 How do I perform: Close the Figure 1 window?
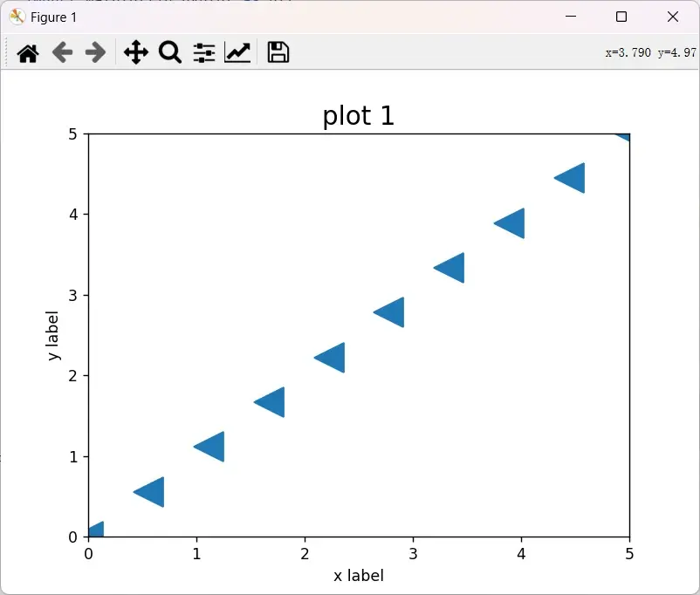[673, 17]
